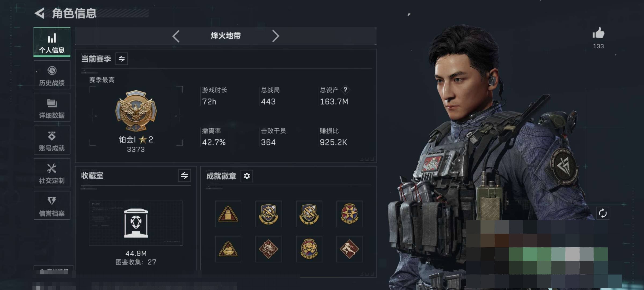Click the question mark next to 总资产
Viewport: 644px width, 290px height.
coord(345,90)
